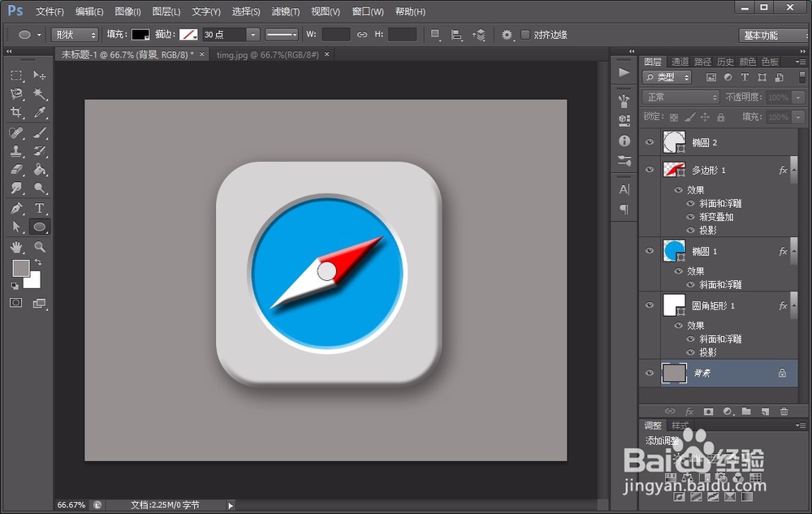Open the 类型 layer filter dropdown
This screenshot has height=514, width=812.
click(667, 77)
